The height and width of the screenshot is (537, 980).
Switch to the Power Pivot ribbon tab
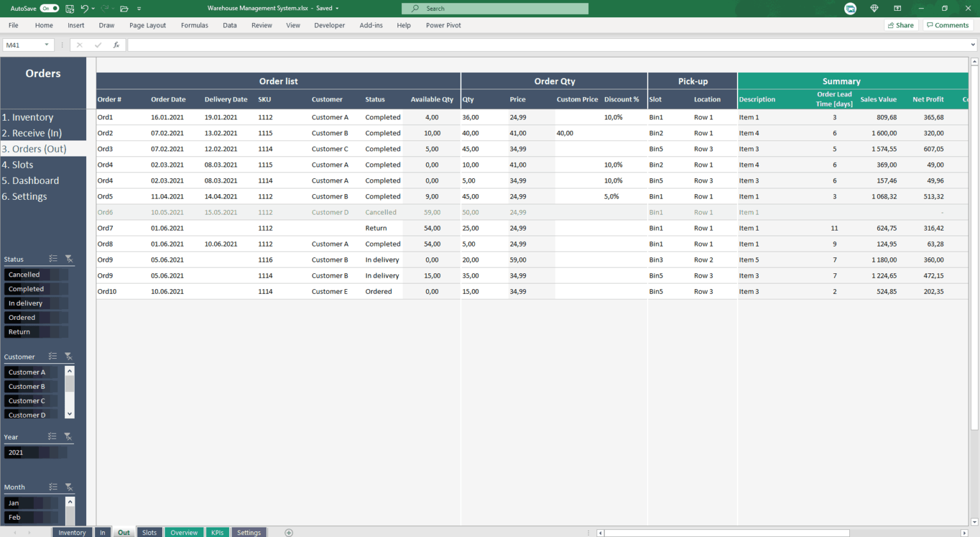pyautogui.click(x=443, y=26)
